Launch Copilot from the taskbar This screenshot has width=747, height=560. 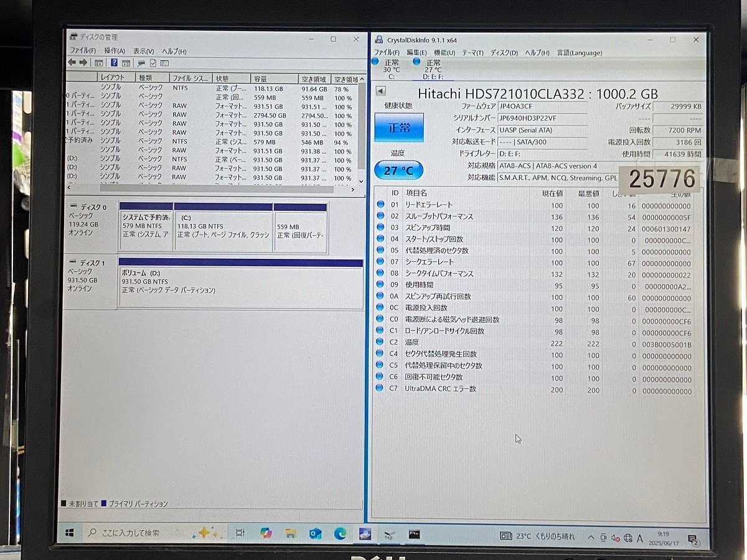click(266, 533)
